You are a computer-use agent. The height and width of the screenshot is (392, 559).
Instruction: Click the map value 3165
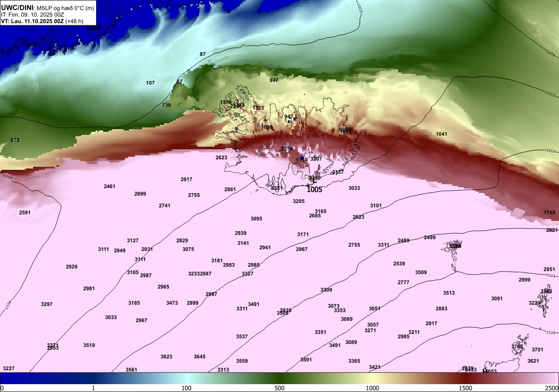[321, 211]
